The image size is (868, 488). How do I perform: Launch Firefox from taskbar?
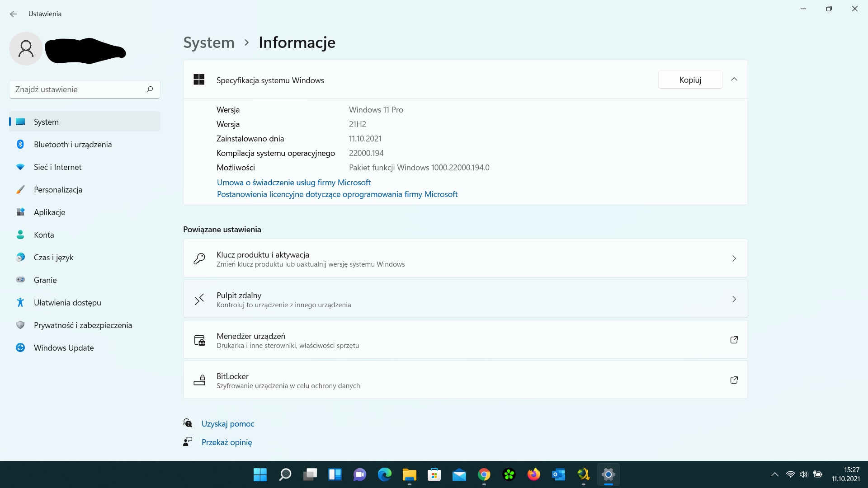(x=534, y=474)
